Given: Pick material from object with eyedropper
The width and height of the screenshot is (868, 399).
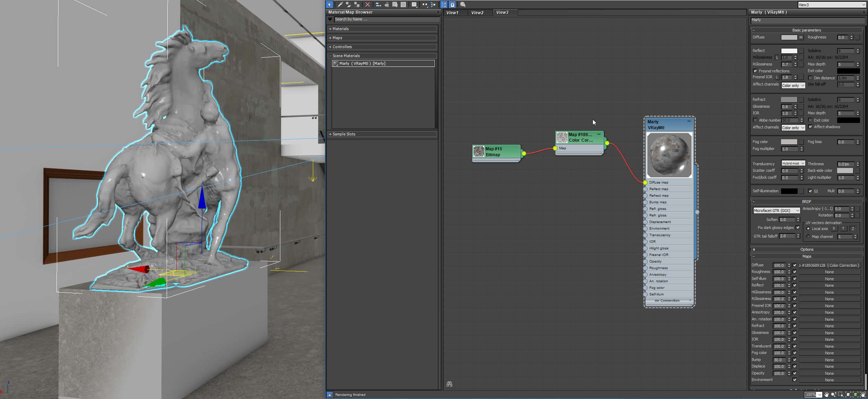Looking at the screenshot, I should 340,5.
